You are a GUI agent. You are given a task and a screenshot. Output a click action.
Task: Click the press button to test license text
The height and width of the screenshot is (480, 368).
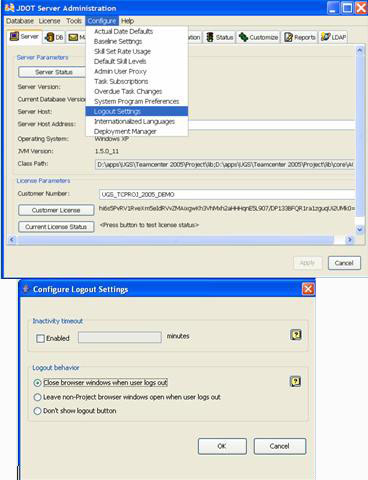pyautogui.click(x=149, y=225)
